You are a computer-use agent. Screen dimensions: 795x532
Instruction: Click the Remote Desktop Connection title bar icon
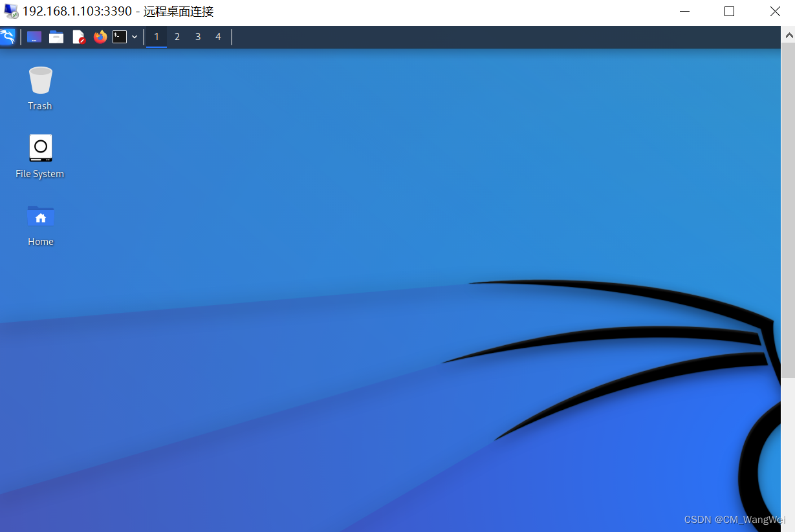tap(11, 12)
